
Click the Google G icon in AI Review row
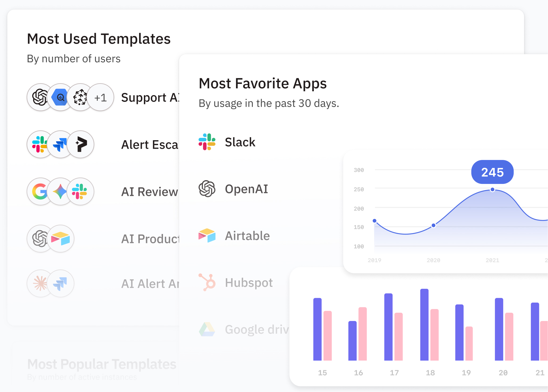click(x=40, y=191)
